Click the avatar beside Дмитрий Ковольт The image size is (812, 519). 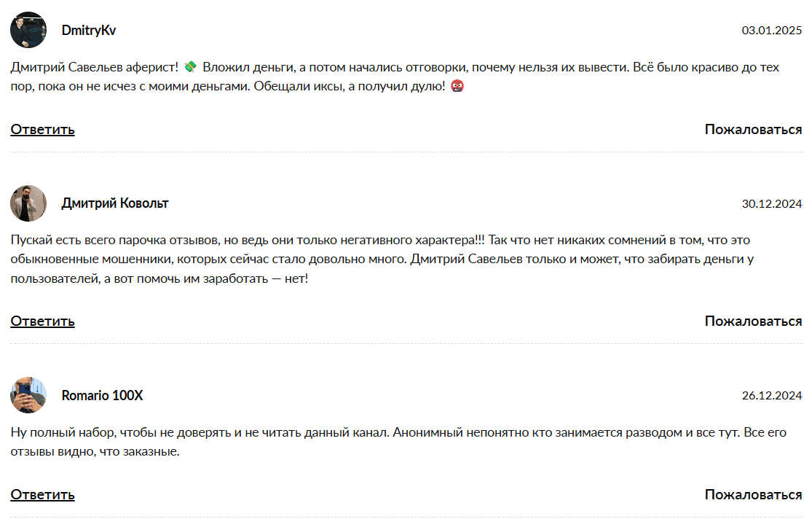28,203
